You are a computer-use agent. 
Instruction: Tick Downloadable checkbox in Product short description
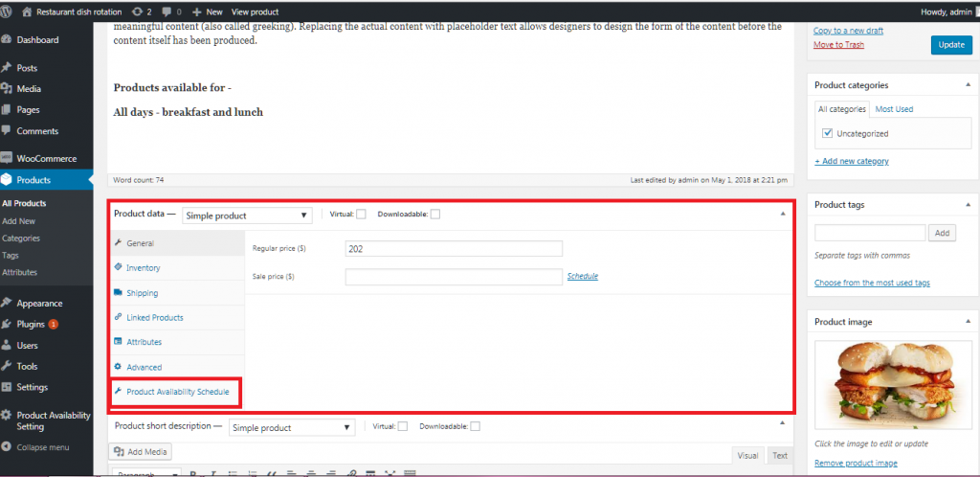[476, 426]
